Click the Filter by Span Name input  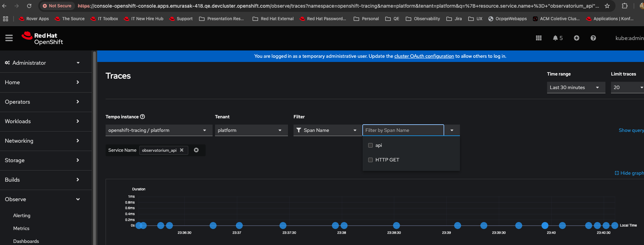(403, 130)
